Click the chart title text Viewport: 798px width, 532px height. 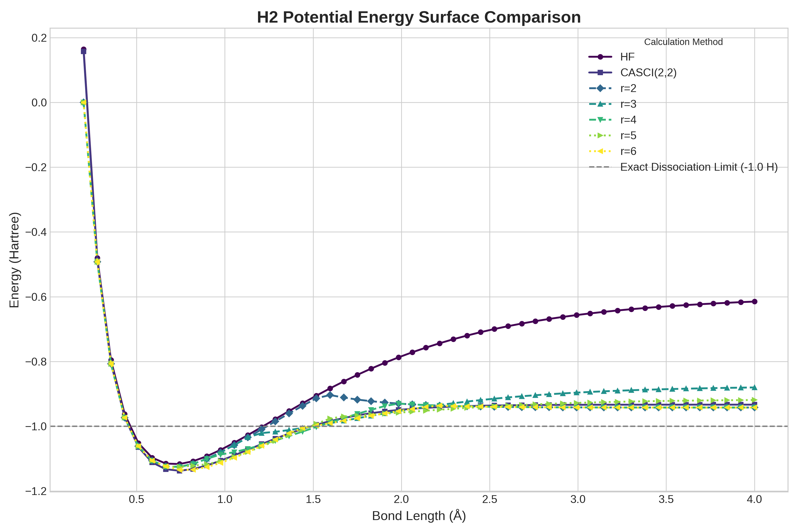(x=419, y=17)
